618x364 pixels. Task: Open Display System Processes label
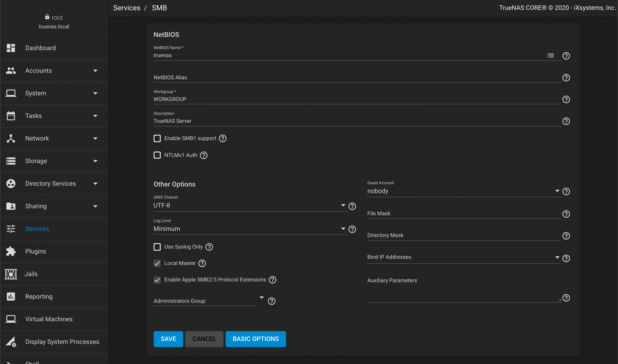pos(62,342)
